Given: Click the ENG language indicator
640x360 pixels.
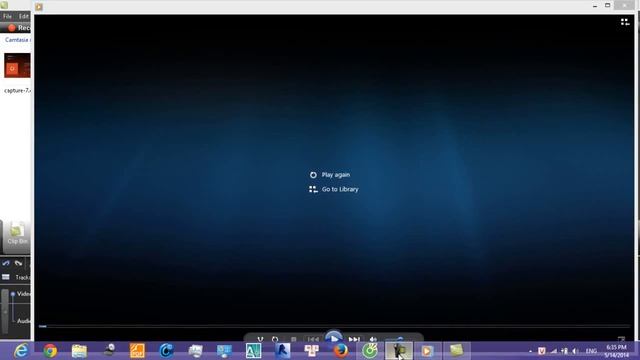Looking at the screenshot, I should point(591,351).
